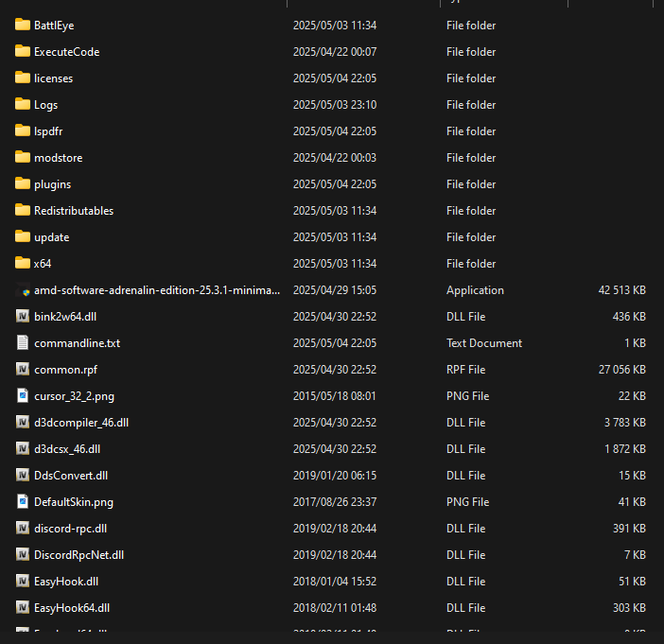Select the common.rpf file name
The width and height of the screenshot is (664, 644).
65,370
